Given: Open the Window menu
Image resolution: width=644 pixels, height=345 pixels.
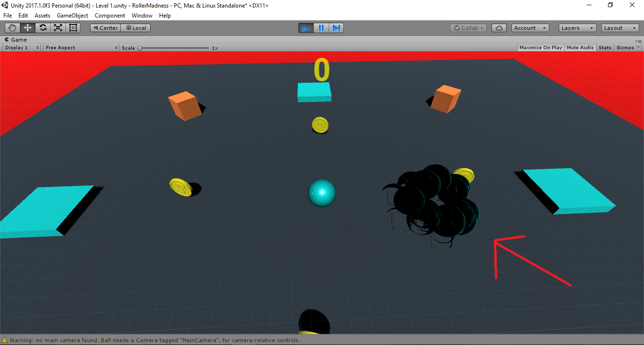Looking at the screenshot, I should pos(142,16).
